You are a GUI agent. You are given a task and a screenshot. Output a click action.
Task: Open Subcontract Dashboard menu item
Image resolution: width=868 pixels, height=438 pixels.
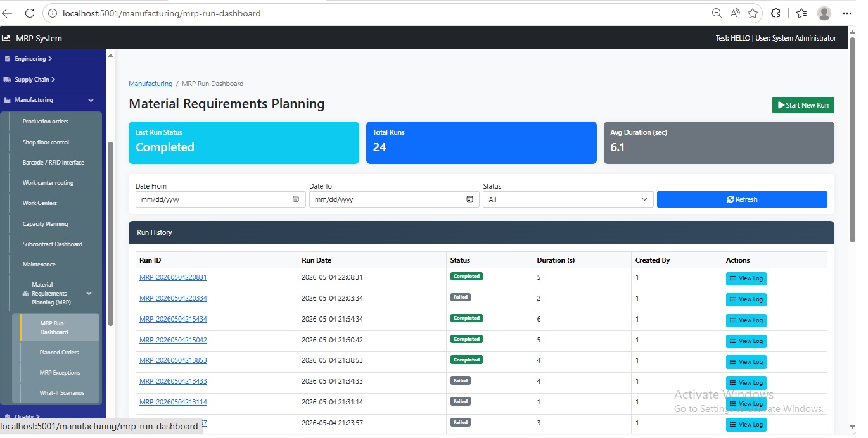tap(53, 244)
